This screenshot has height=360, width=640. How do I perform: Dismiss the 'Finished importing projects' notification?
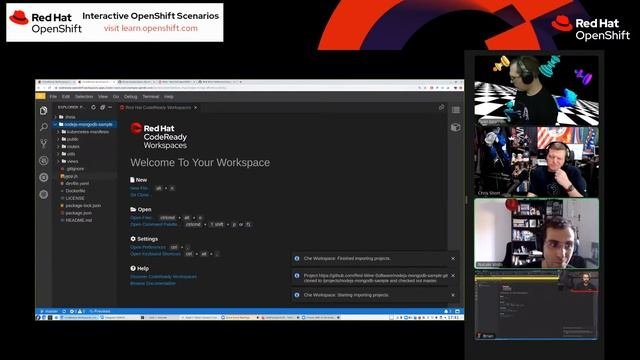tap(453, 259)
